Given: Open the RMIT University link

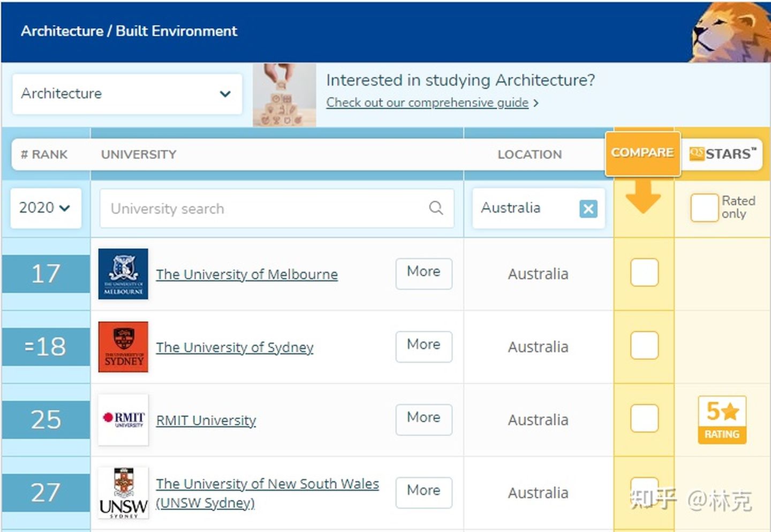Looking at the screenshot, I should (x=206, y=420).
